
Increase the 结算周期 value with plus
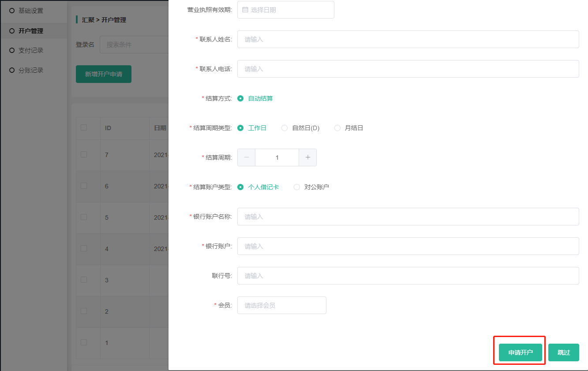308,157
